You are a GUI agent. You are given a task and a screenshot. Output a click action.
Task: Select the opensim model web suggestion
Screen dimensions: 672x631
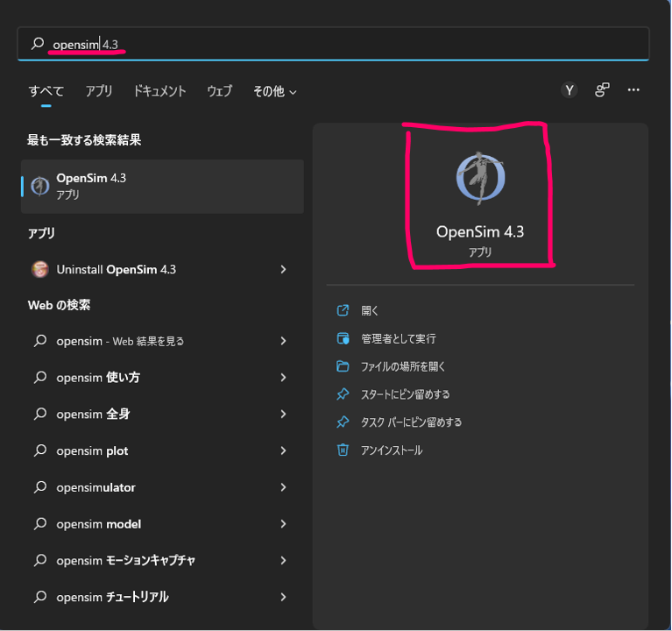tap(162, 524)
